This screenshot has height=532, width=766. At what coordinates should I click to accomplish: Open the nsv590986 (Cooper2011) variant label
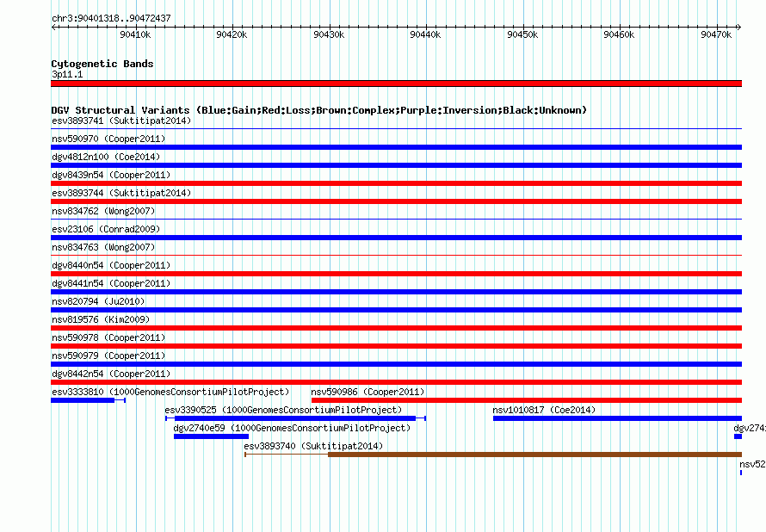(x=368, y=392)
